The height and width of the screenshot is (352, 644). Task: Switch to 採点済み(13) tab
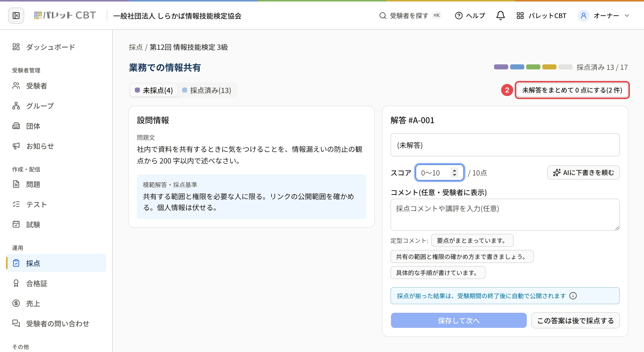click(x=207, y=90)
